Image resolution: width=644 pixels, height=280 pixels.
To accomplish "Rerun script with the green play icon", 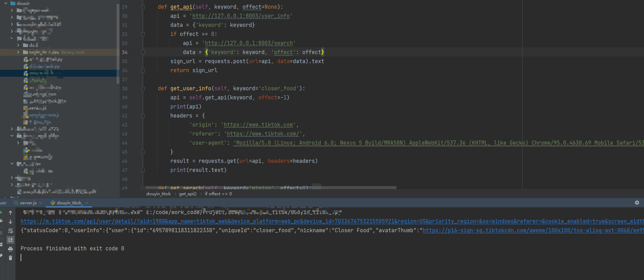I will coord(1,212).
